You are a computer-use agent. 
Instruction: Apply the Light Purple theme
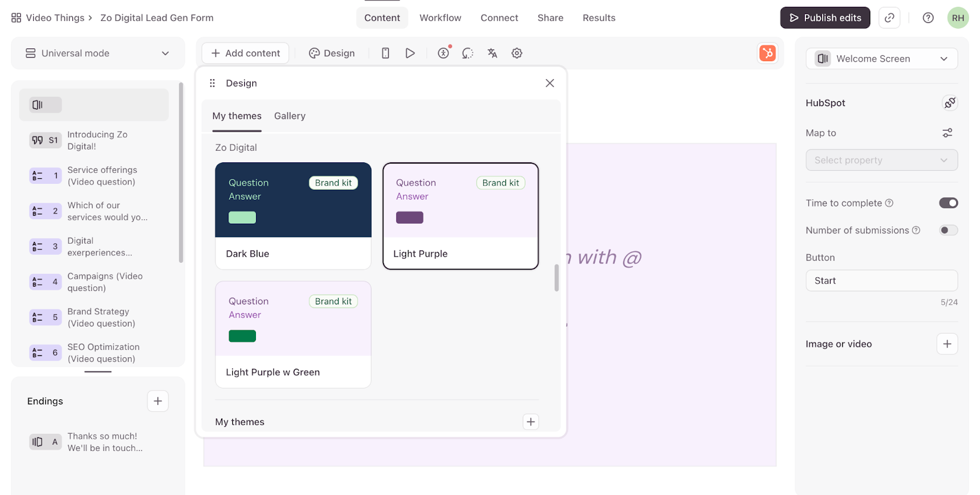(461, 216)
